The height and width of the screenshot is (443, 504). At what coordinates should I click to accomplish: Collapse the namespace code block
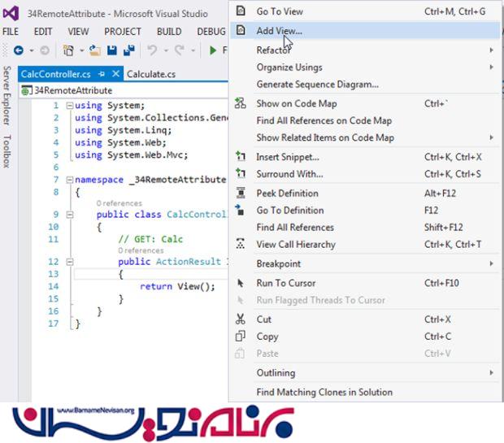click(70, 180)
